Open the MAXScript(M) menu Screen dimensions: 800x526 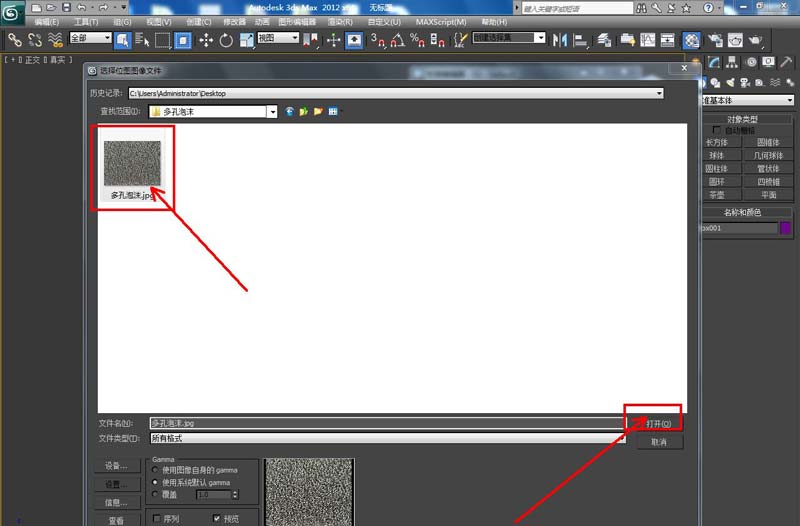pos(440,21)
